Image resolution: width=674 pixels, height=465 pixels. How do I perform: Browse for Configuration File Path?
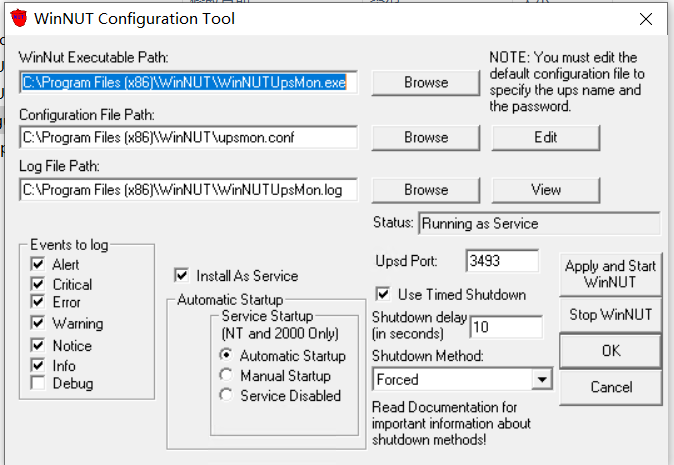pos(426,138)
